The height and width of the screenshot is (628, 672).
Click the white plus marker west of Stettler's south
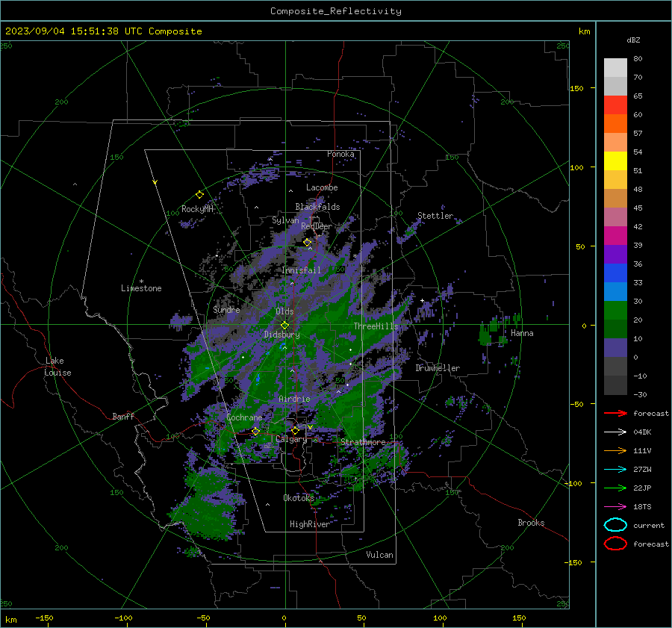tap(422, 301)
